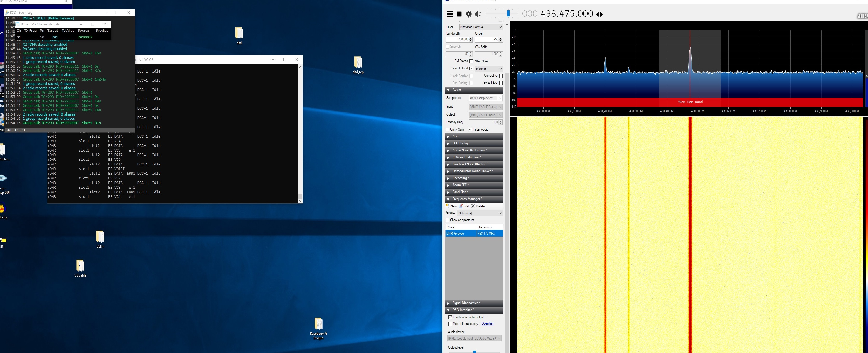This screenshot has width=868, height=353.
Task: Mute audio using the speaker icon
Action: (478, 14)
